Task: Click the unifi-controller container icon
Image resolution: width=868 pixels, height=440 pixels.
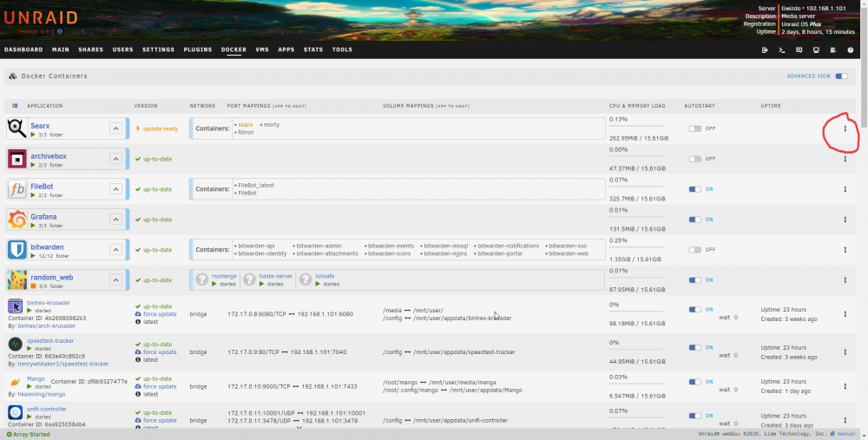Action: pos(16,412)
